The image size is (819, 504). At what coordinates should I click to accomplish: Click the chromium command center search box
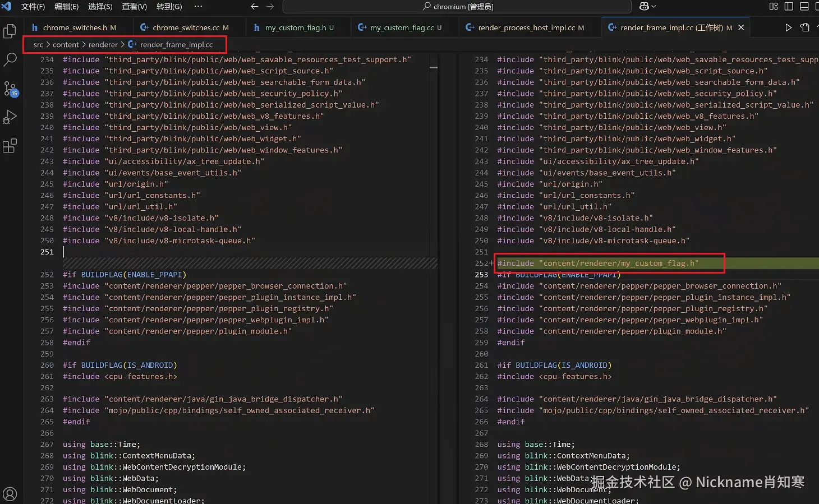(x=457, y=7)
